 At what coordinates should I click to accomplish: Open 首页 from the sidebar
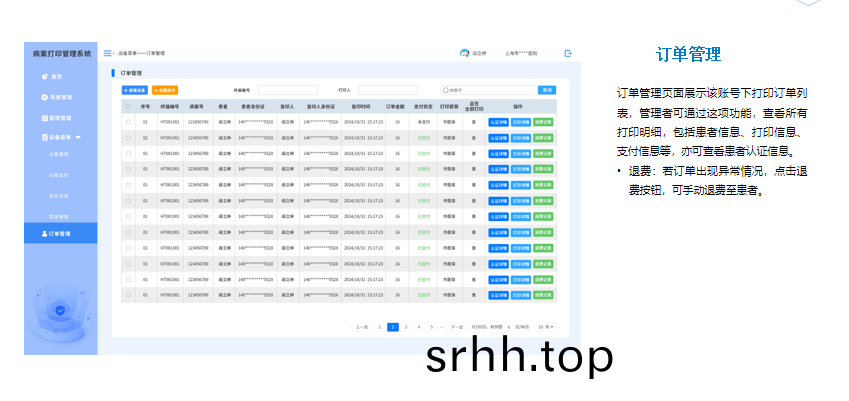[x=57, y=76]
